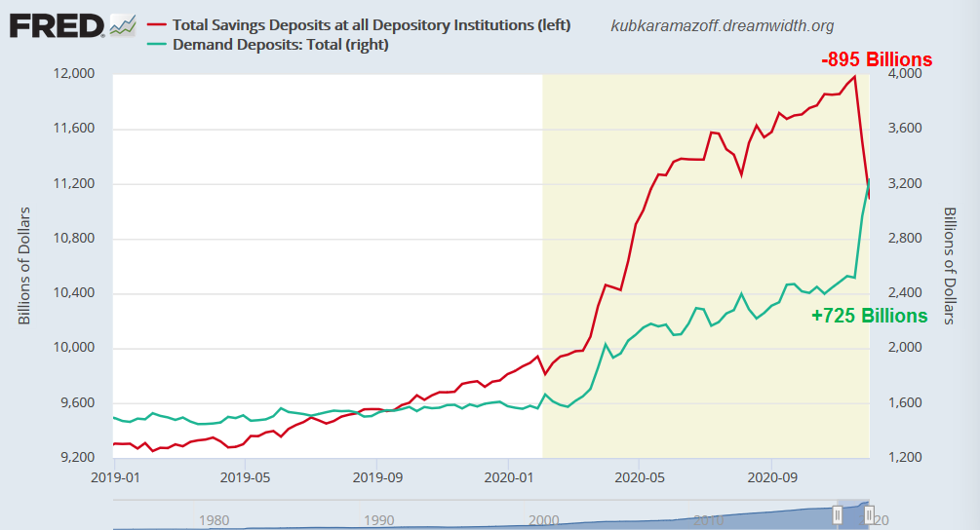Grab the right range slider handle
980x530 pixels.
pos(869,513)
